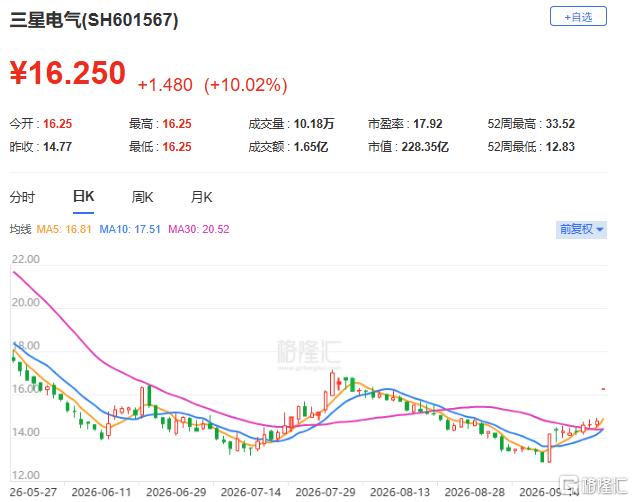
Task: Click the 最高 value 16.25
Action: tap(177, 124)
